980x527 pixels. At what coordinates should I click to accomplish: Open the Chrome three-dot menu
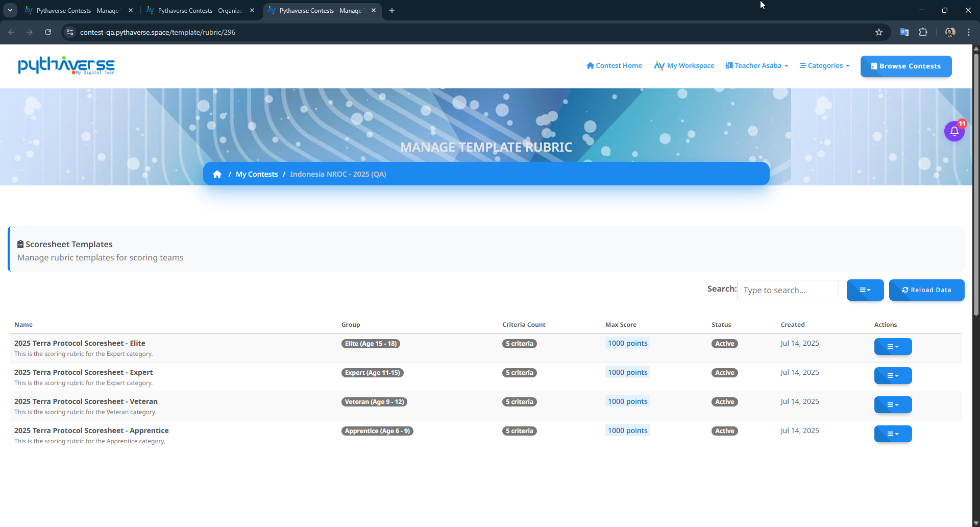[x=968, y=32]
